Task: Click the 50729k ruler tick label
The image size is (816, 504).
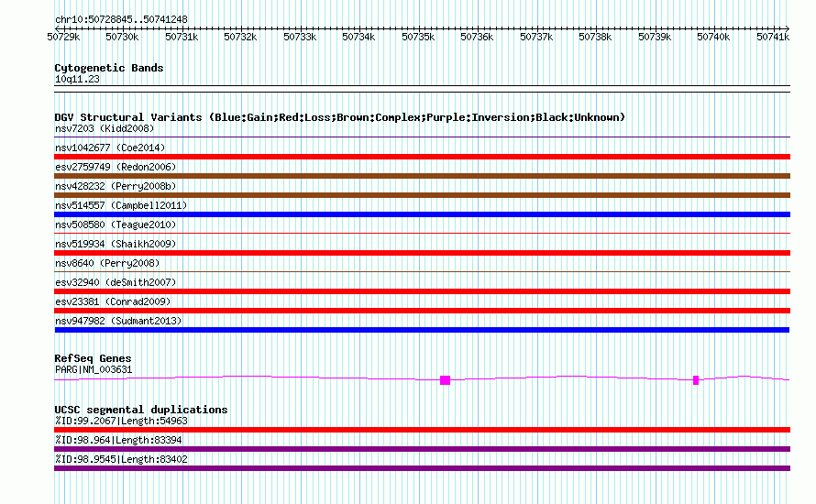Action: pos(63,37)
